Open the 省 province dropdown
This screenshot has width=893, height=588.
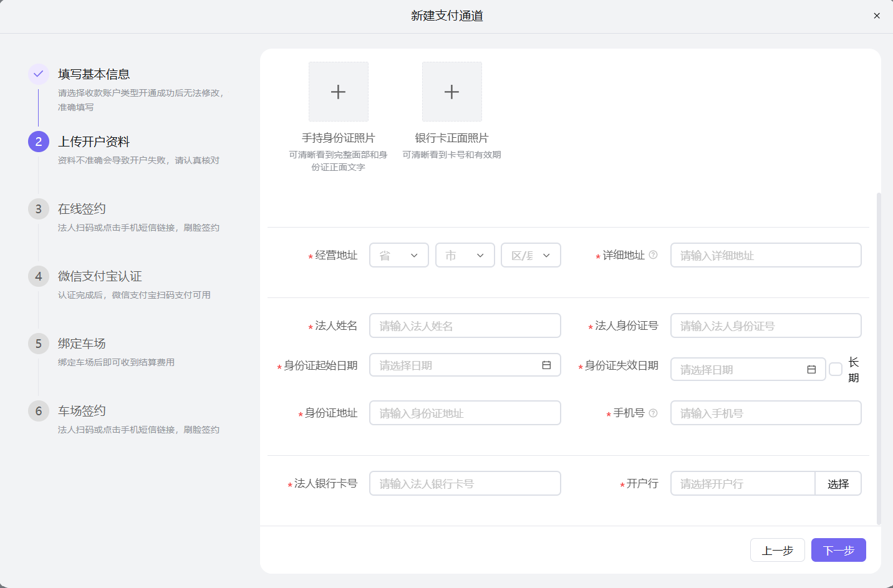pyautogui.click(x=398, y=254)
